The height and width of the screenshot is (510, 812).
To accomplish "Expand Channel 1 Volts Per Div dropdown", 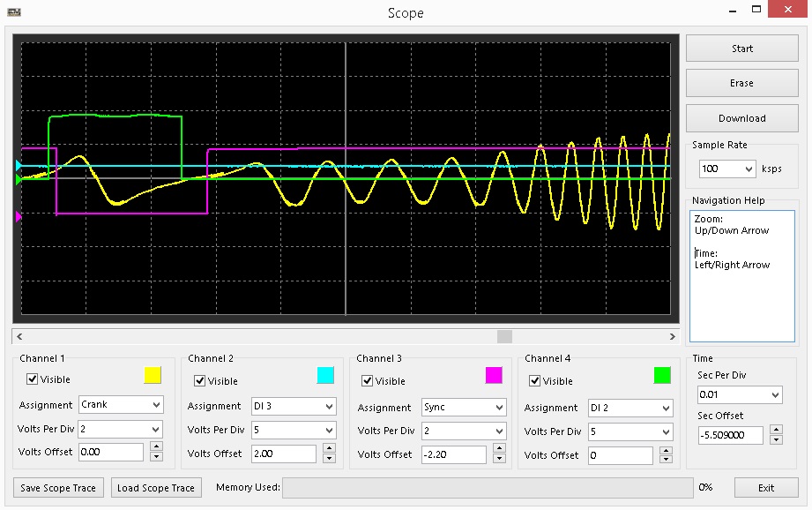I will (x=120, y=429).
